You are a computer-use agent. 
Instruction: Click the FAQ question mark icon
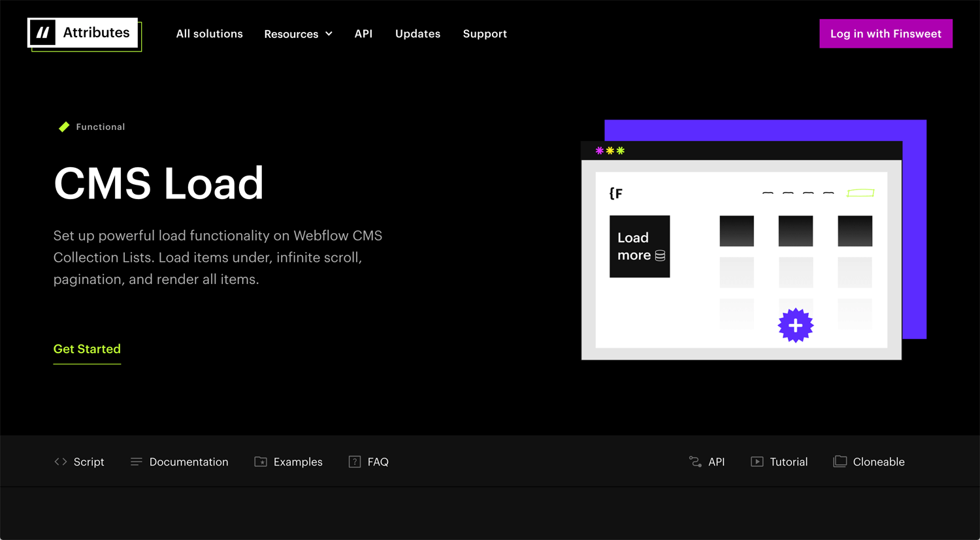pos(355,462)
